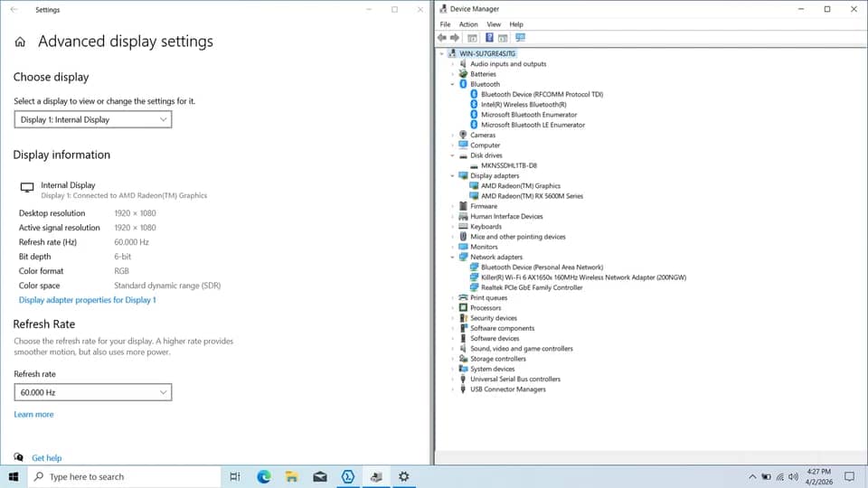Expand the Monitors category
868x488 pixels.
pos(453,247)
